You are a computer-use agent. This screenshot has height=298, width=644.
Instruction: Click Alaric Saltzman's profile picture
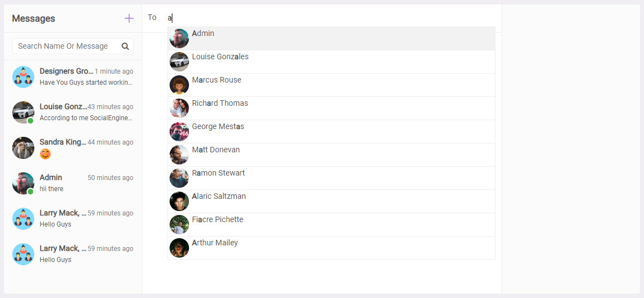pyautogui.click(x=179, y=201)
